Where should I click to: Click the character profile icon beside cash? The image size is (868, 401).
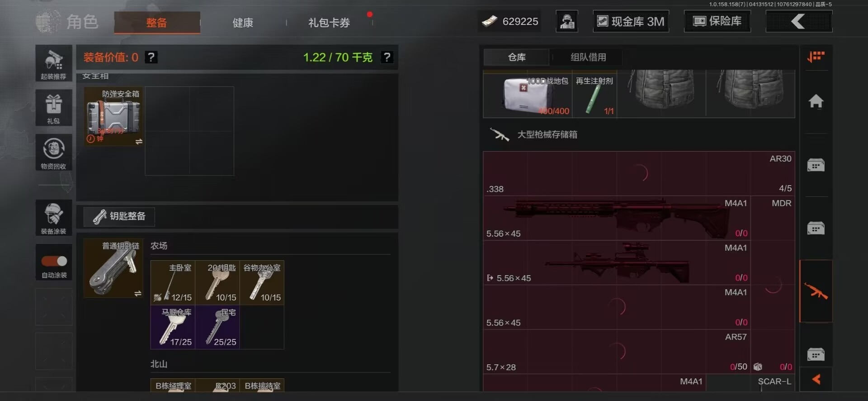[567, 21]
